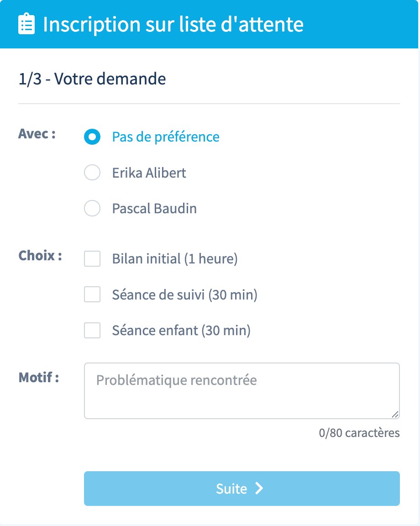Viewport: 420px width, 526px height.
Task: Enable the "Séance enfant (30 min)" checkbox
Action: click(x=92, y=330)
